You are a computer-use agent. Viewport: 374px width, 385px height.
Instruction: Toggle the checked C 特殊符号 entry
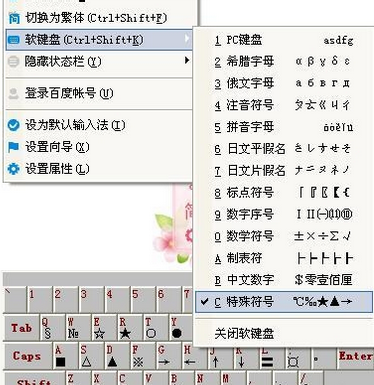(x=284, y=302)
